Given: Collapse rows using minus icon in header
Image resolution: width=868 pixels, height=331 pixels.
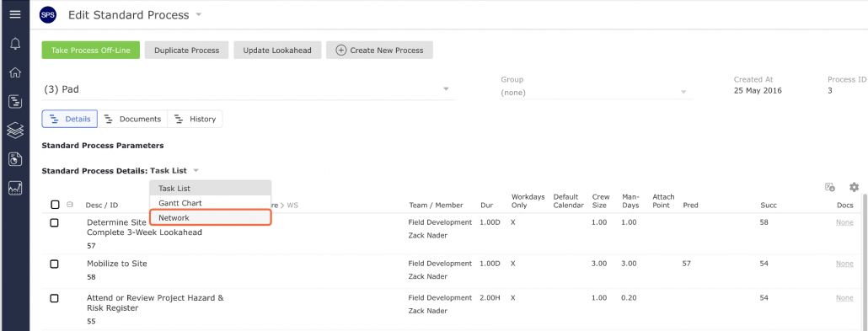Looking at the screenshot, I should click(x=70, y=205).
